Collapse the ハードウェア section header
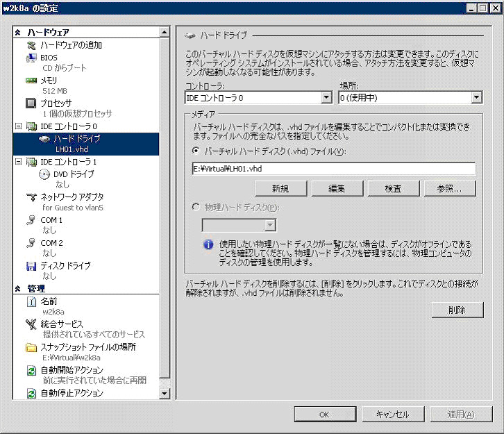The height and width of the screenshot is (434, 504). (x=18, y=33)
